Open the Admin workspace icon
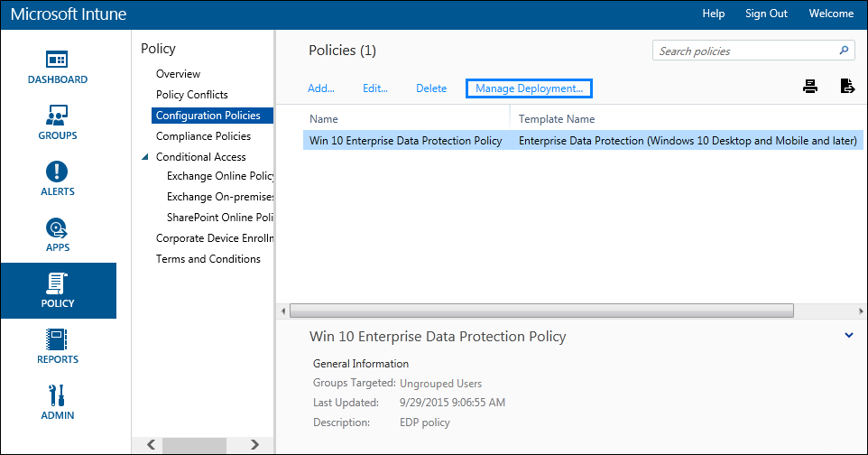Image resolution: width=868 pixels, height=455 pixels. [58, 396]
